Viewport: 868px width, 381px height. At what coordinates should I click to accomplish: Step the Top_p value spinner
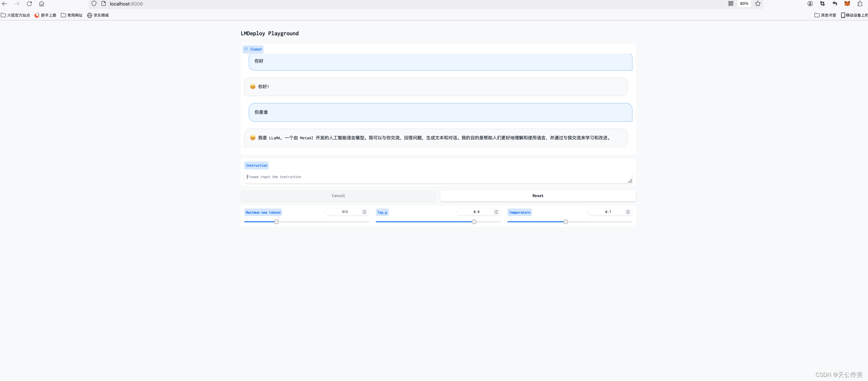(x=496, y=212)
